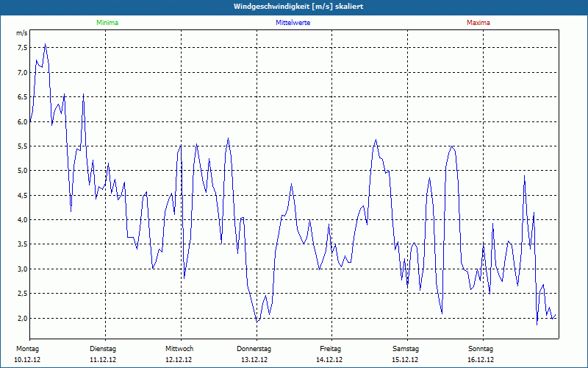Click the Donnerstag day label

[x=254, y=349]
